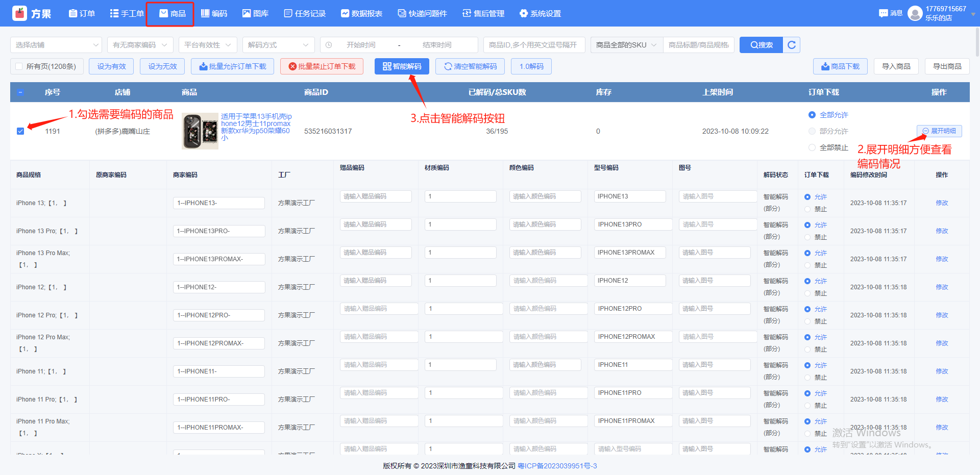
Task: Click the refresh icon beside the search button
Action: [792, 45]
